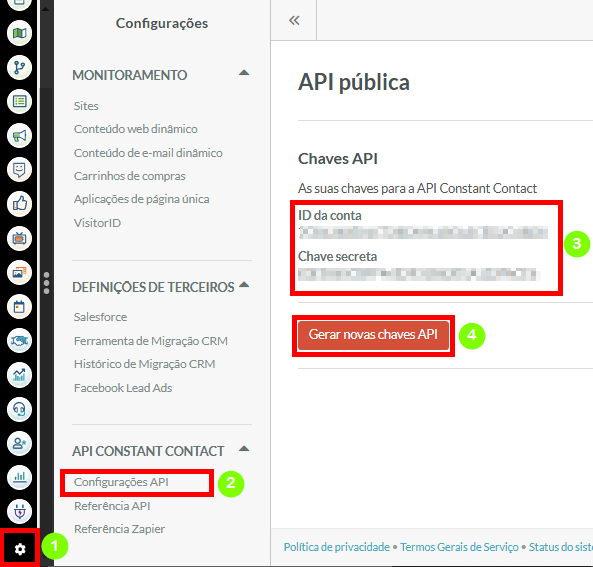This screenshot has height=567, width=593.
Task: Open Política de privacidade link
Action: [x=337, y=547]
